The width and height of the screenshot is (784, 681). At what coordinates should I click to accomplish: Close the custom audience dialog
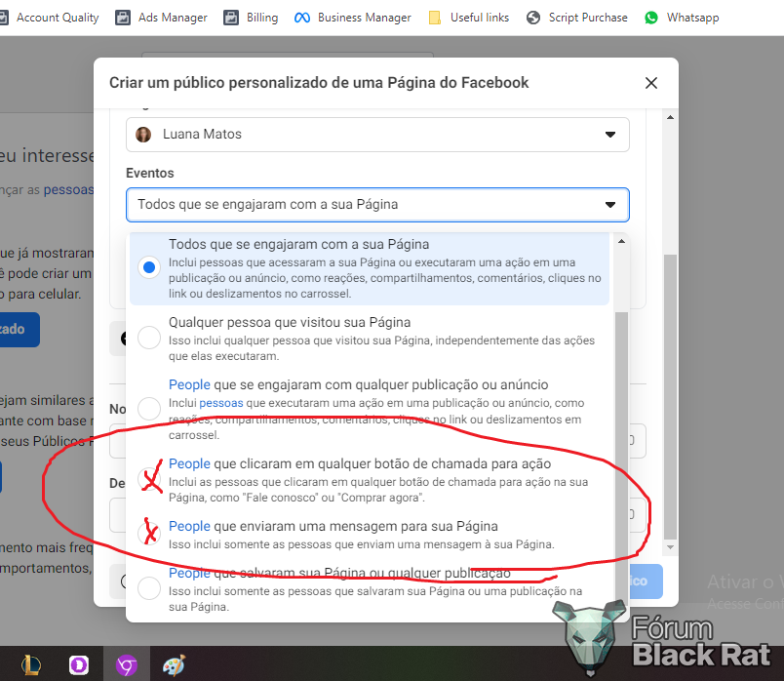click(651, 83)
